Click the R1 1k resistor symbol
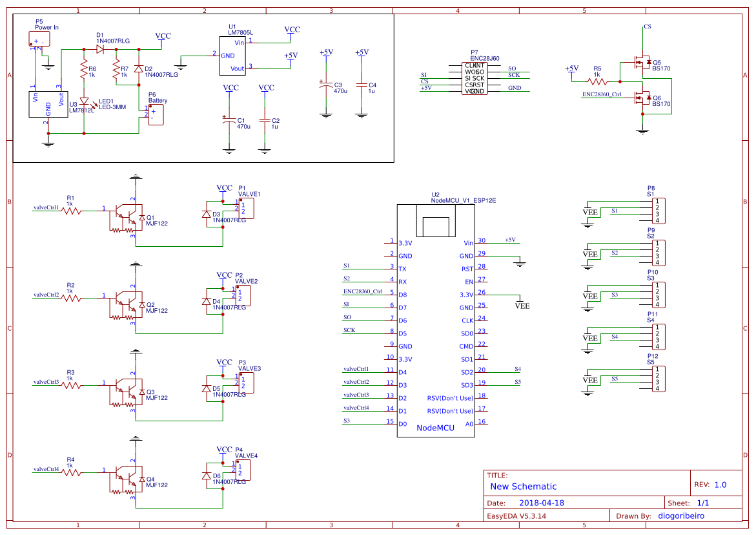This screenshot has height=535, width=756. point(72,211)
